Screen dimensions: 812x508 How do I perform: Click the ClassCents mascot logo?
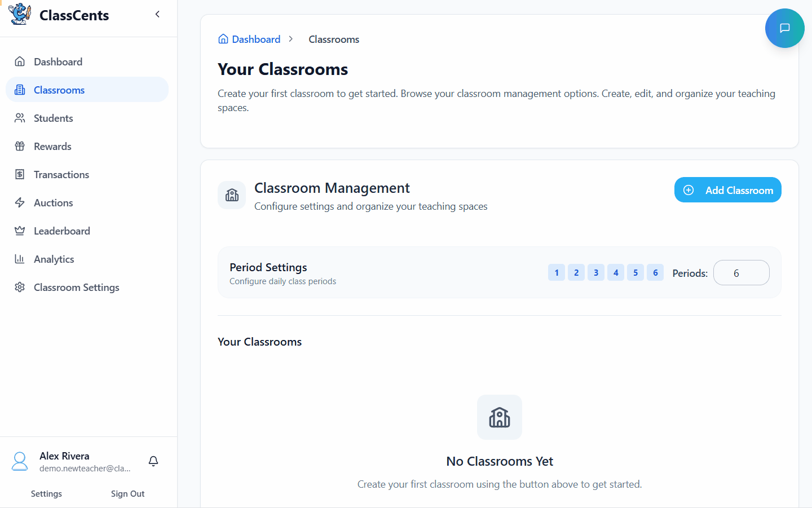tap(19, 14)
